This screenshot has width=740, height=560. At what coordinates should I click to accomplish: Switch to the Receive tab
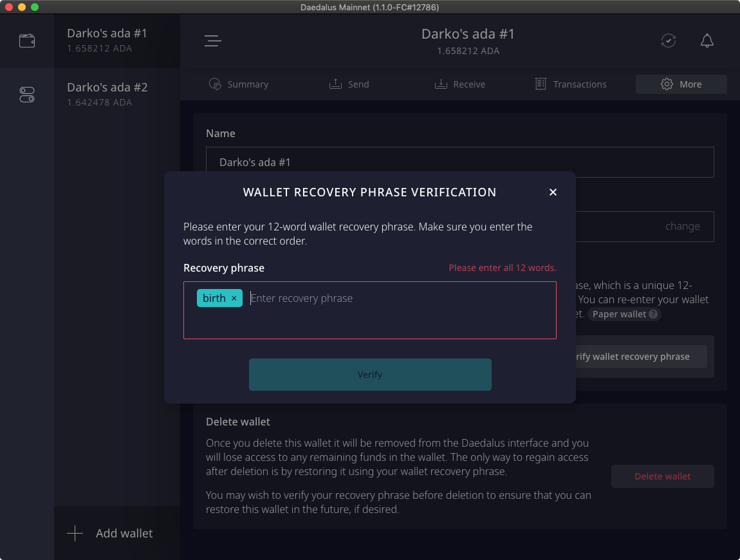point(460,84)
